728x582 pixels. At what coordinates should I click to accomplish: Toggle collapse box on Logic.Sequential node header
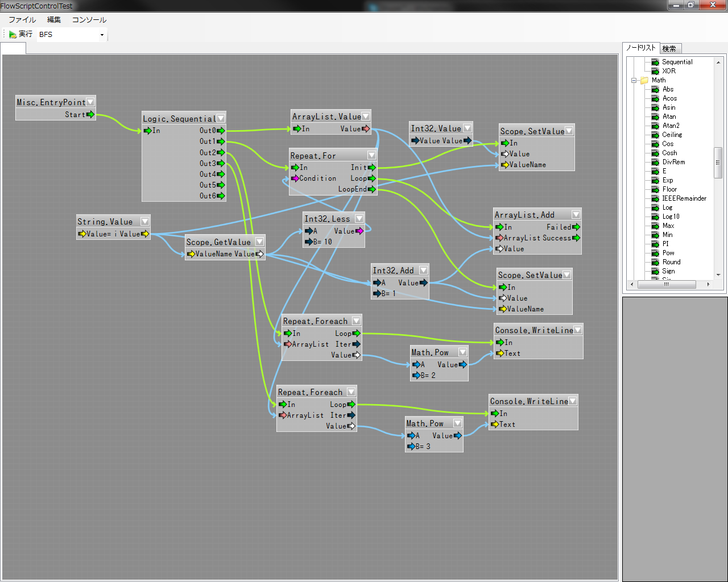point(221,118)
